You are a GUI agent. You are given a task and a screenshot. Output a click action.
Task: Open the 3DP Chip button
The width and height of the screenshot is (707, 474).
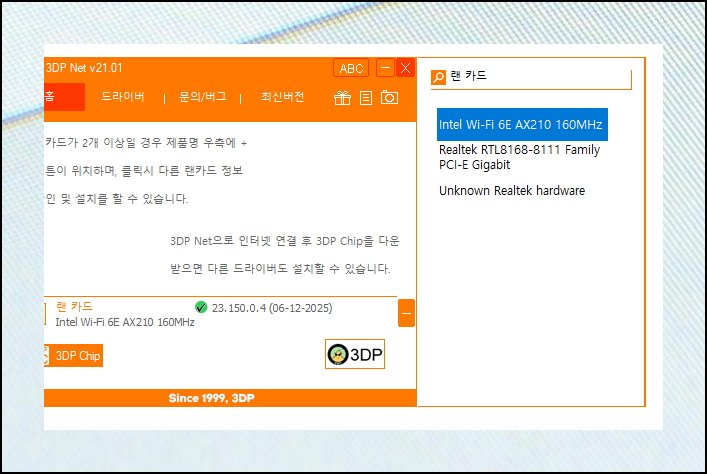click(x=73, y=355)
